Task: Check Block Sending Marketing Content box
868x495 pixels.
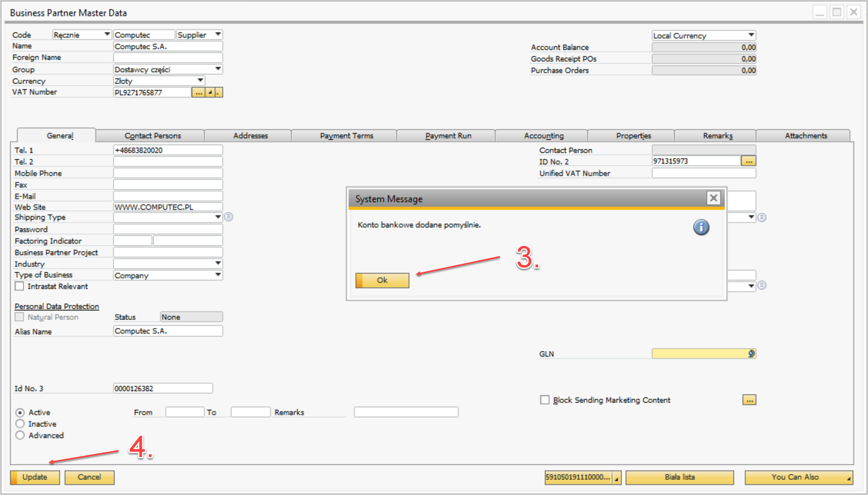Action: coord(545,400)
